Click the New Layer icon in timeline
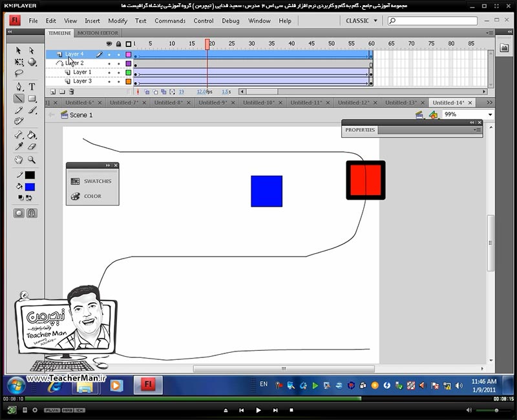Viewport: 517px width, 420px height. pos(53,92)
